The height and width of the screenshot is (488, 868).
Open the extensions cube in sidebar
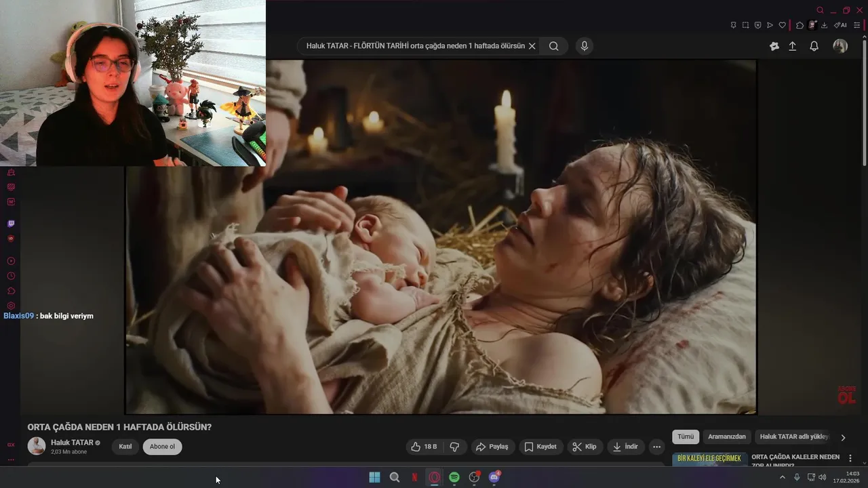tap(11, 291)
